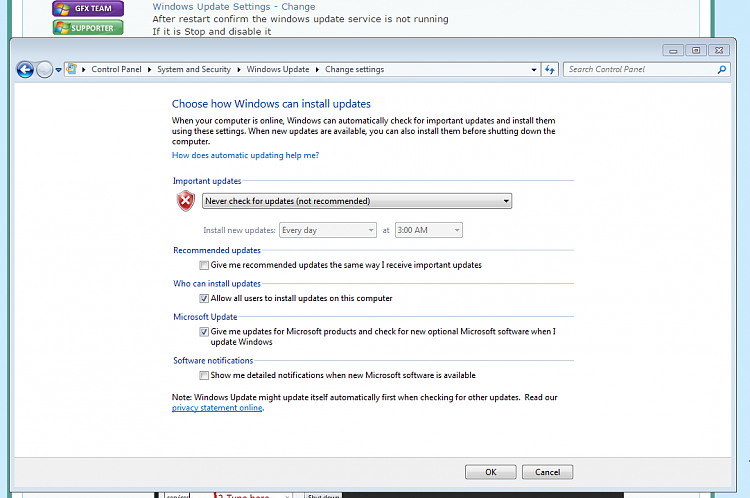The height and width of the screenshot is (498, 750).
Task: Open the recent pages dropdown arrow
Action: click(58, 70)
